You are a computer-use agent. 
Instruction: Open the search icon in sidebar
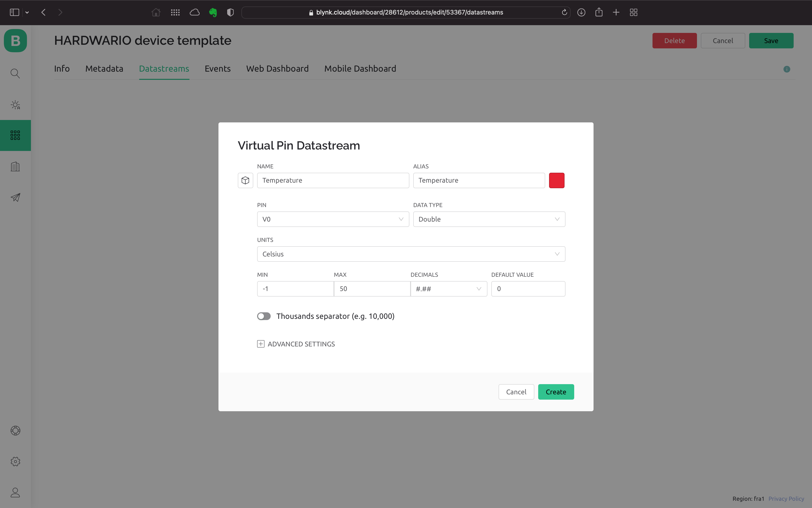pyautogui.click(x=15, y=74)
